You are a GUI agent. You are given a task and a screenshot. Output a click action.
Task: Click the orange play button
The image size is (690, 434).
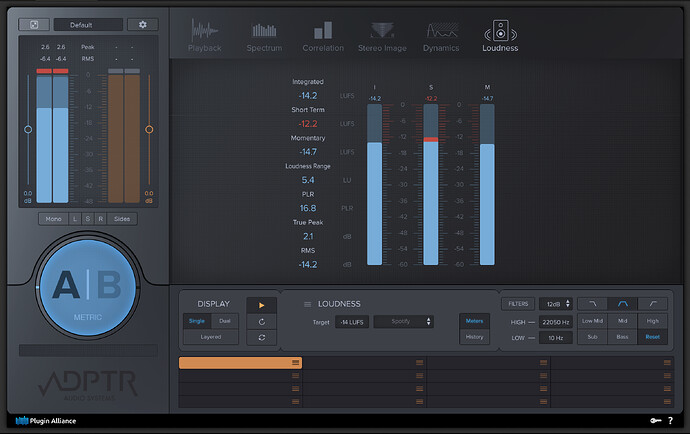(261, 305)
